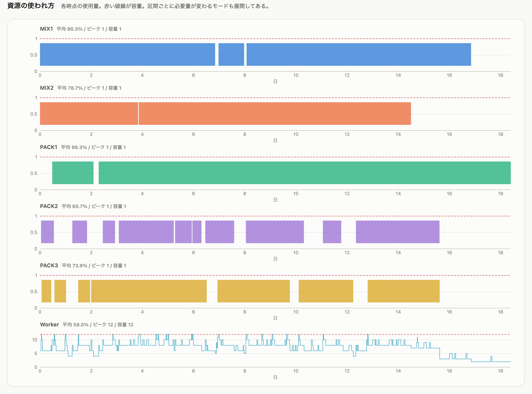Screen dimensions: 532x394
Task: Click the PACK3 chart title
Action: tap(49, 266)
